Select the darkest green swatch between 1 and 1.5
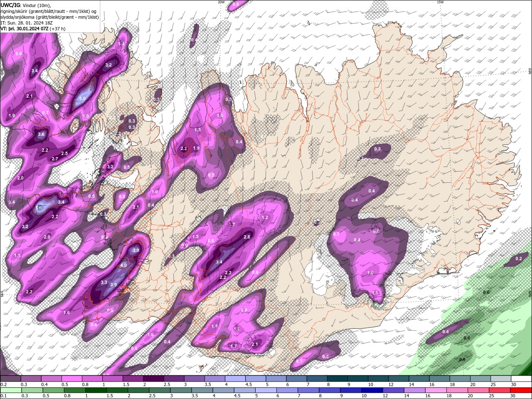Image resolution: width=532 pixels, height=399 pixels. [x=96, y=390]
